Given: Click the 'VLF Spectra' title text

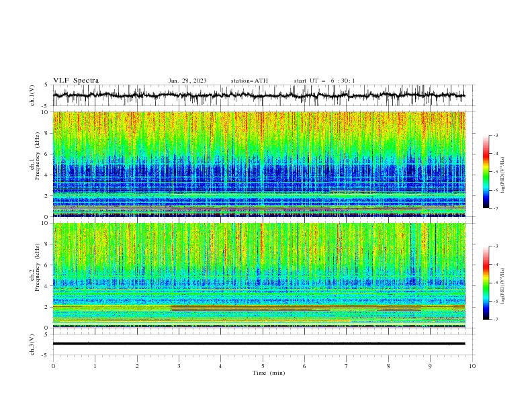Looking at the screenshot, I should click(76, 81).
